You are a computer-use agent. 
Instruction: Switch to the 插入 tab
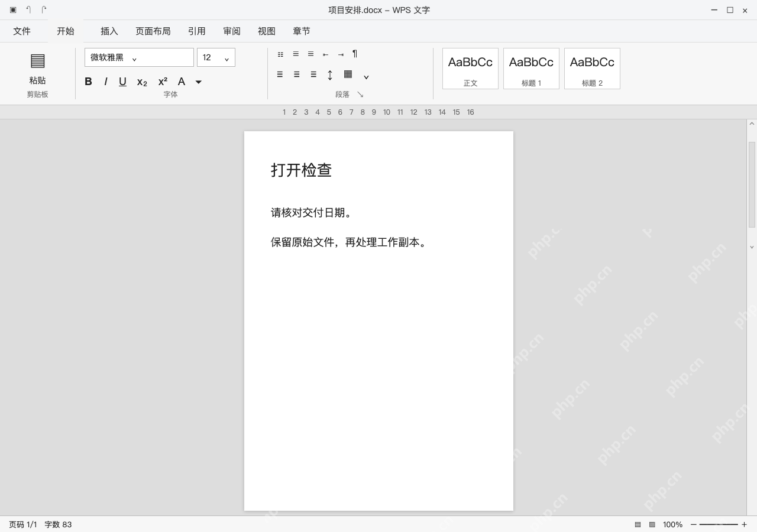click(109, 31)
